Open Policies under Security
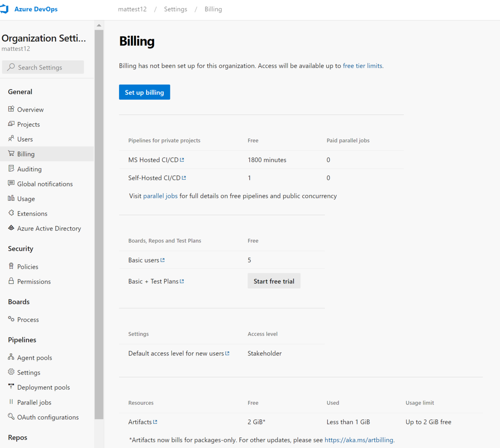Viewport: 500px width, 448px height. [27, 267]
